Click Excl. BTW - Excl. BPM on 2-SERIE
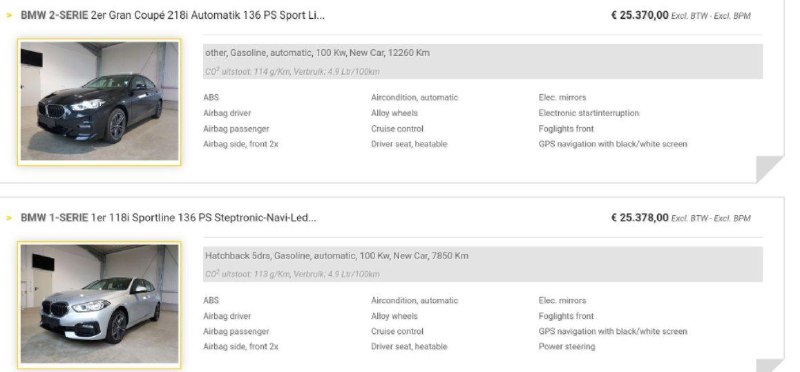 711,16
